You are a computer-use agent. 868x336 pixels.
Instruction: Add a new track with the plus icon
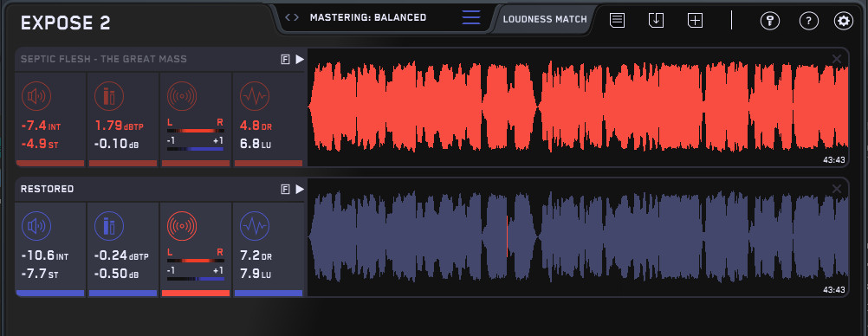pyautogui.click(x=695, y=21)
